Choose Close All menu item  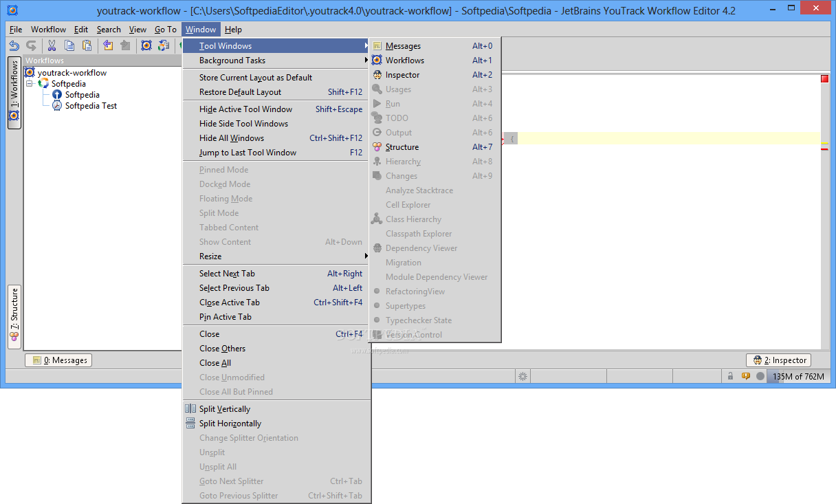276,363
